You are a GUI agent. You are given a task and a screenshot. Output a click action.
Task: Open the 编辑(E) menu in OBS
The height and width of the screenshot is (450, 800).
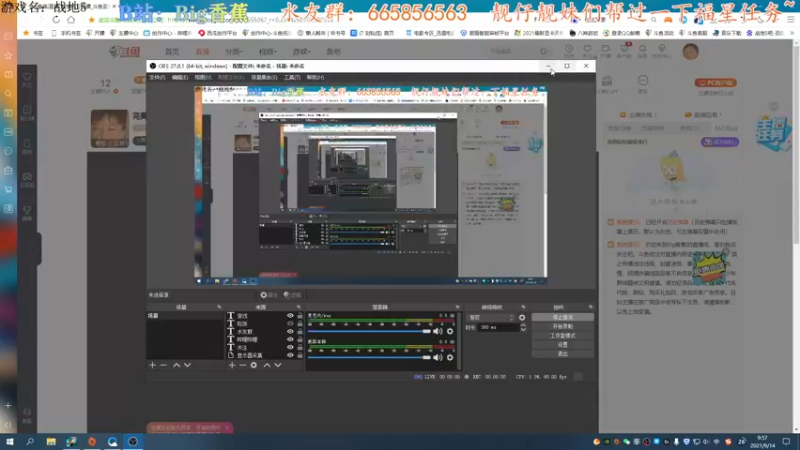click(180, 78)
